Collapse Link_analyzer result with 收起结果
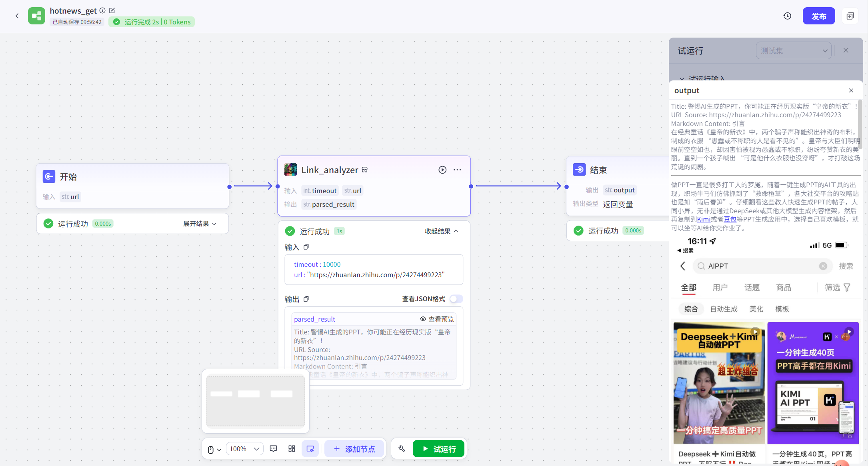 (441, 231)
